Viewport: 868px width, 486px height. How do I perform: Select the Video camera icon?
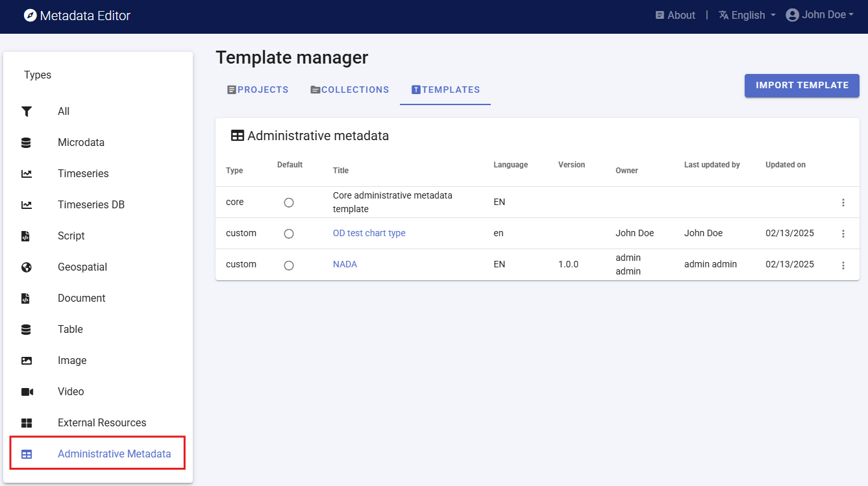[x=27, y=392]
